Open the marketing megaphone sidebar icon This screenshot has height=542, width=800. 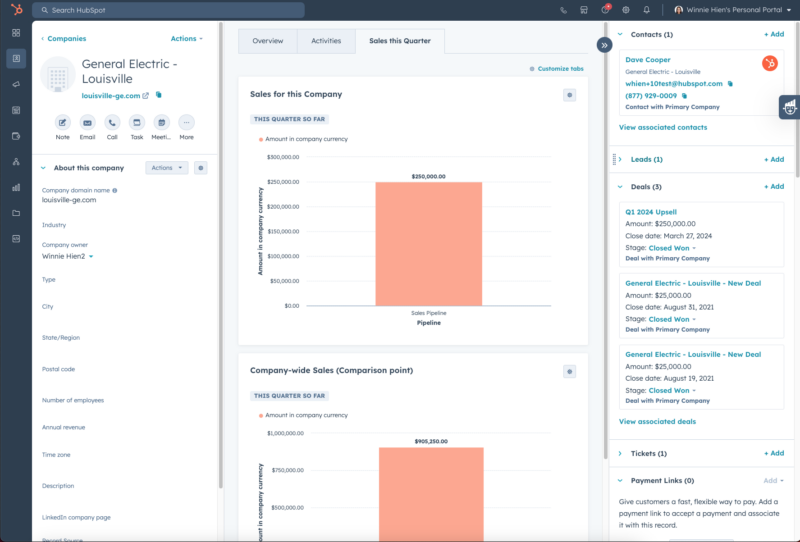tap(16, 84)
